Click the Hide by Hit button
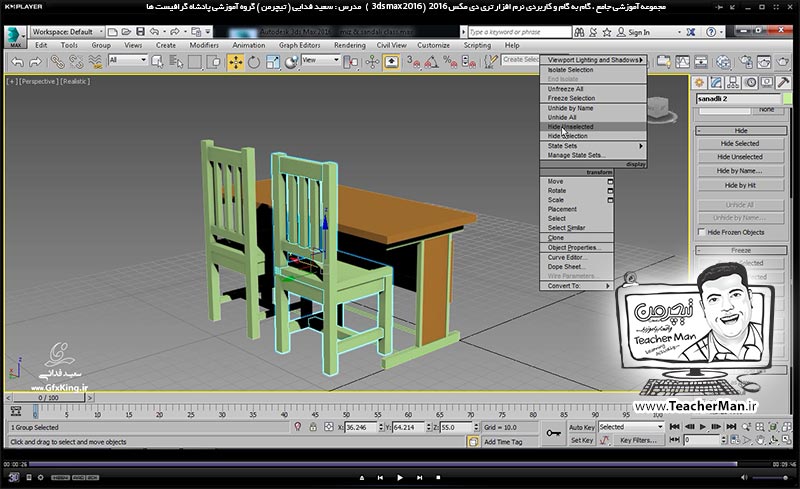 click(740, 185)
